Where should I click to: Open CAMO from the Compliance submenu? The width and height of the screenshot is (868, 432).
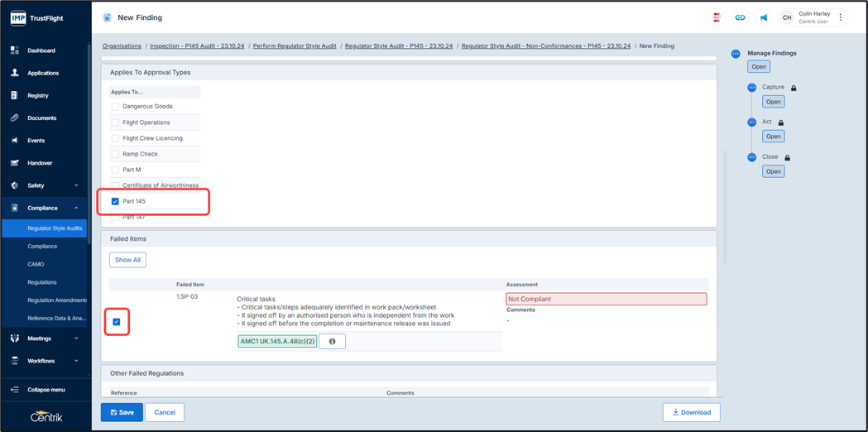(36, 264)
